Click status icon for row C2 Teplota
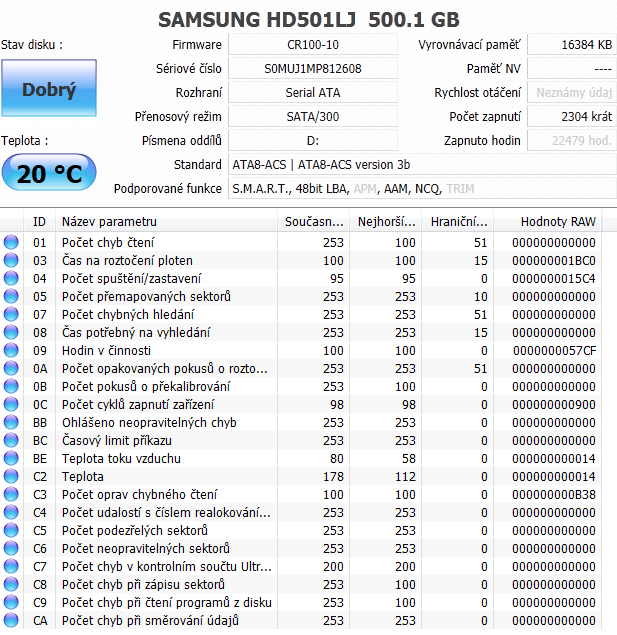Screen dimensions: 617x635 point(11,476)
